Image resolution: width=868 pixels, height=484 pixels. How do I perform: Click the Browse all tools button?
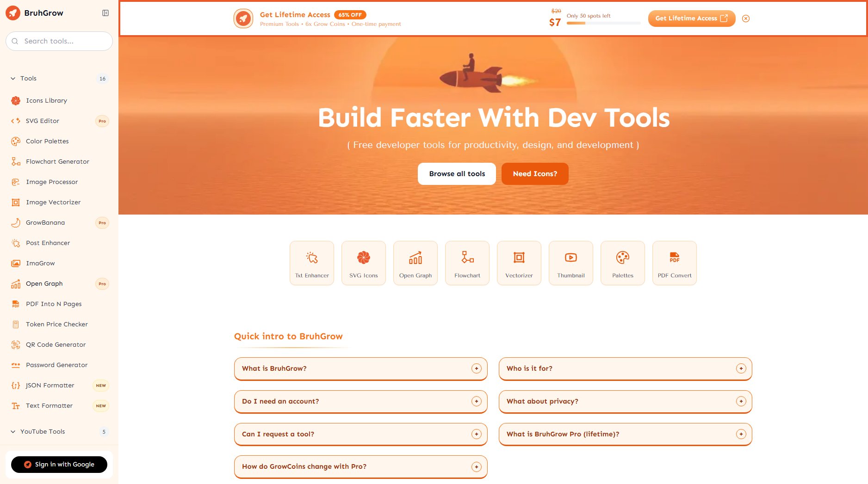[457, 174]
